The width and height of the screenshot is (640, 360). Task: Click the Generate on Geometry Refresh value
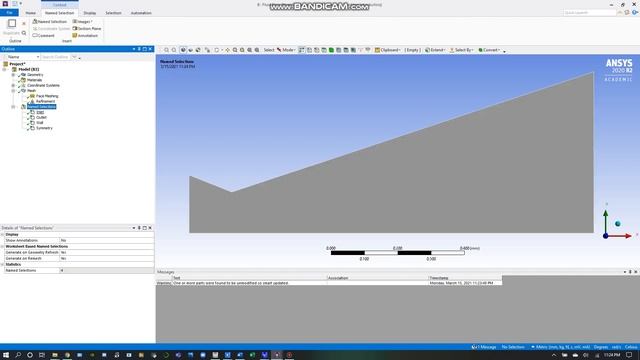coord(107,252)
